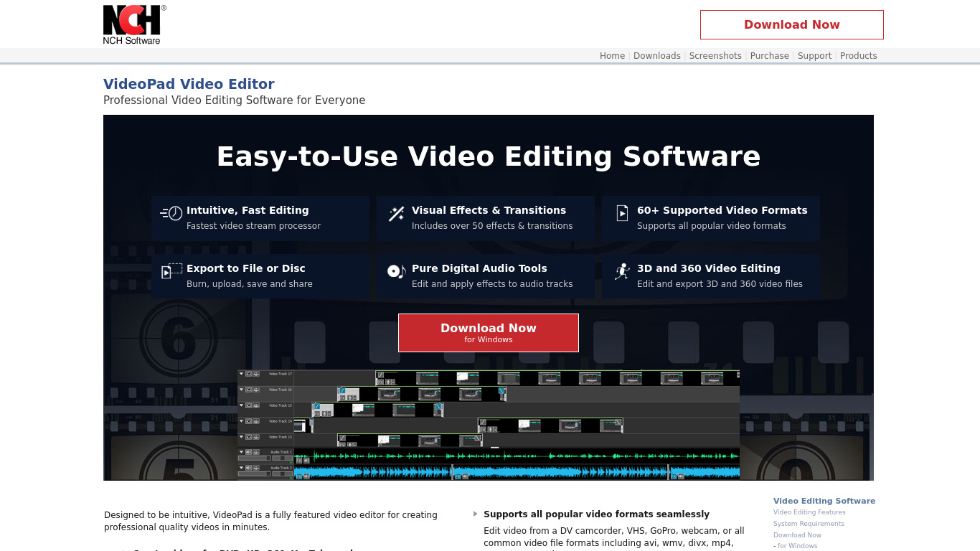
Task: Select the green waveform on Audio Track 1
Action: 517,456
